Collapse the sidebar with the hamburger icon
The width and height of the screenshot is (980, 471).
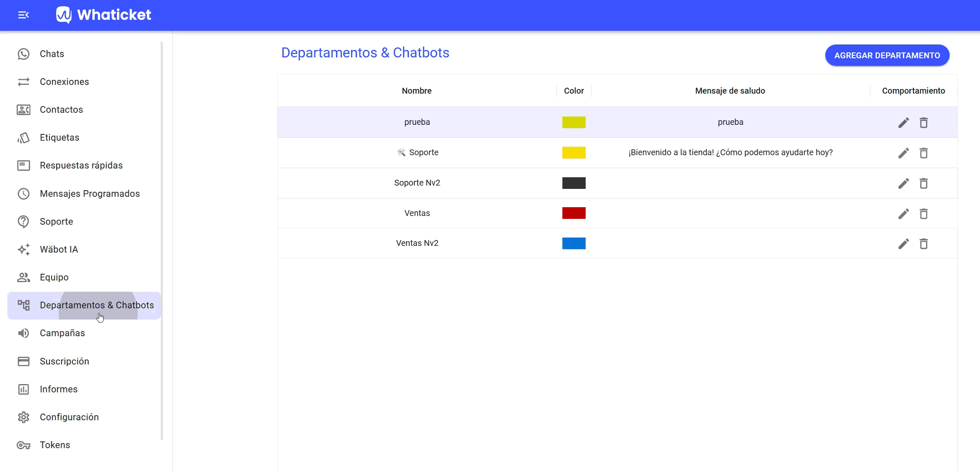[x=24, y=15]
